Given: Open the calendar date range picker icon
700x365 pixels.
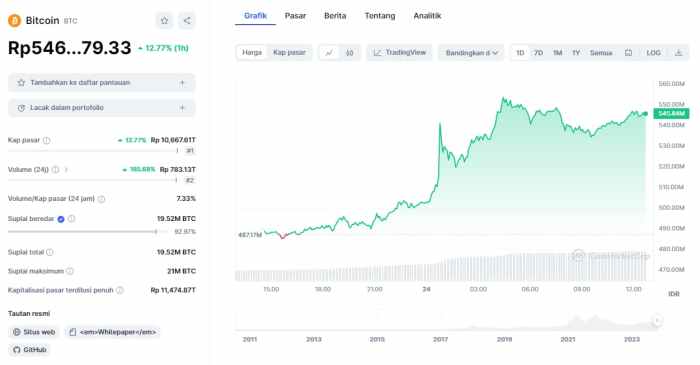Looking at the screenshot, I should (x=628, y=53).
